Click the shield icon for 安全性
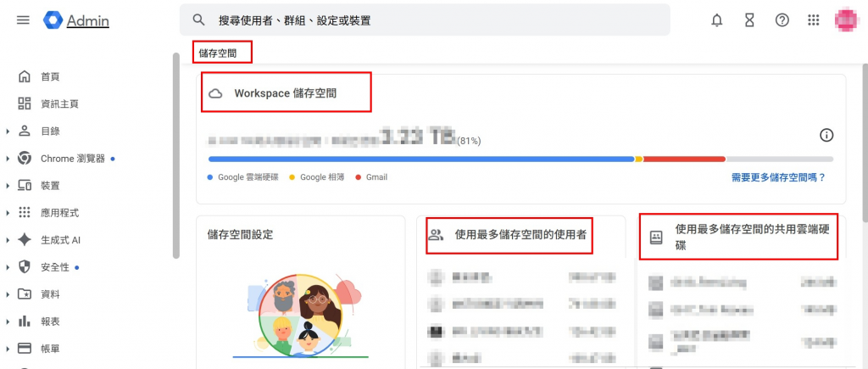 pyautogui.click(x=25, y=267)
